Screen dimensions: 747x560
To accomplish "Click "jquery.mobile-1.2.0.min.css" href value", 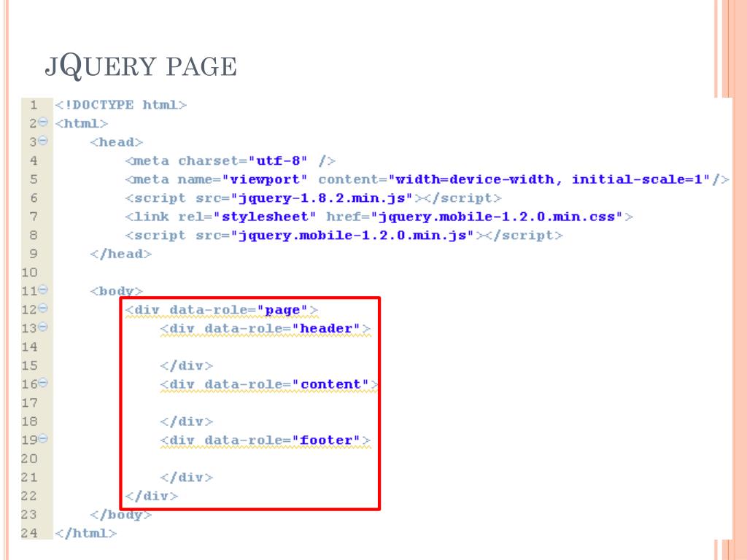I will pyautogui.click(x=497, y=217).
